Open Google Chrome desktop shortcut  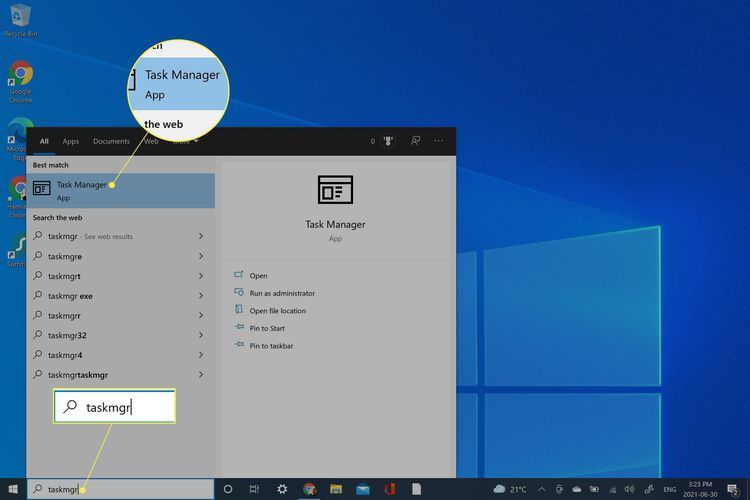(20, 80)
